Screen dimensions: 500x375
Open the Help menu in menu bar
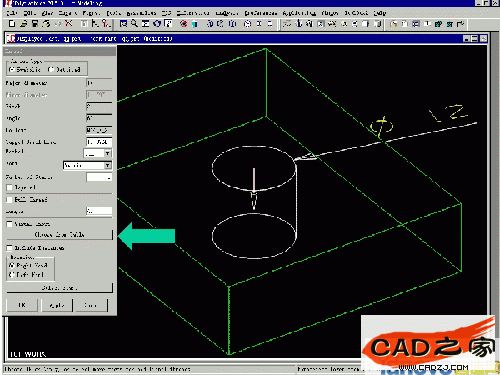point(380,13)
